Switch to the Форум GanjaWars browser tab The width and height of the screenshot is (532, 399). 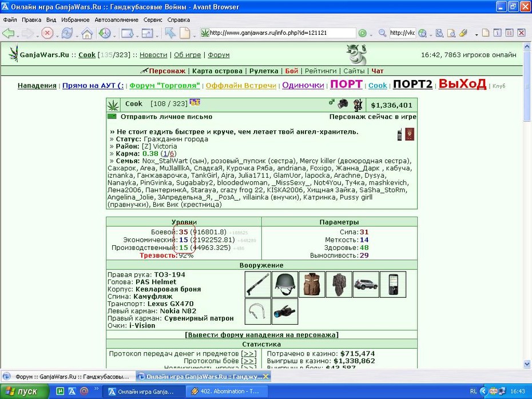(68, 376)
